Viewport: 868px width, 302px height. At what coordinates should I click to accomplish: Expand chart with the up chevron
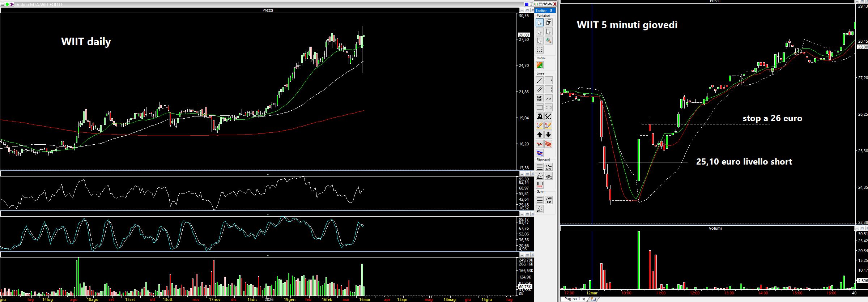550,4
